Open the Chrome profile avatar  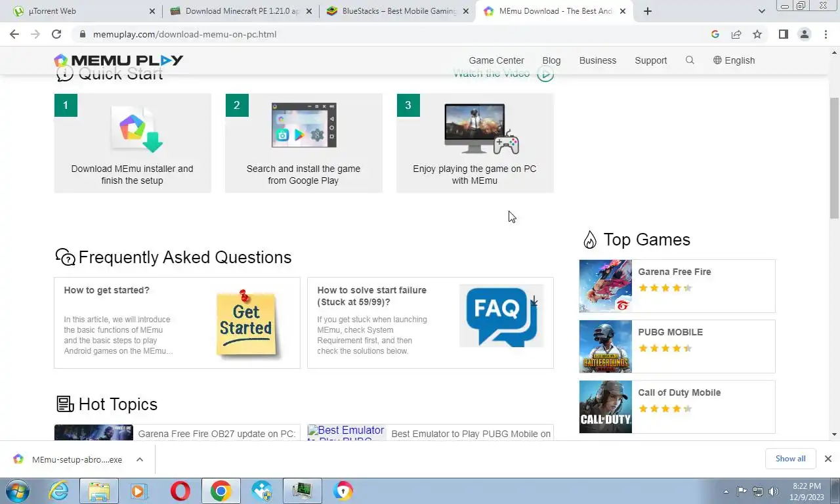pos(805,34)
